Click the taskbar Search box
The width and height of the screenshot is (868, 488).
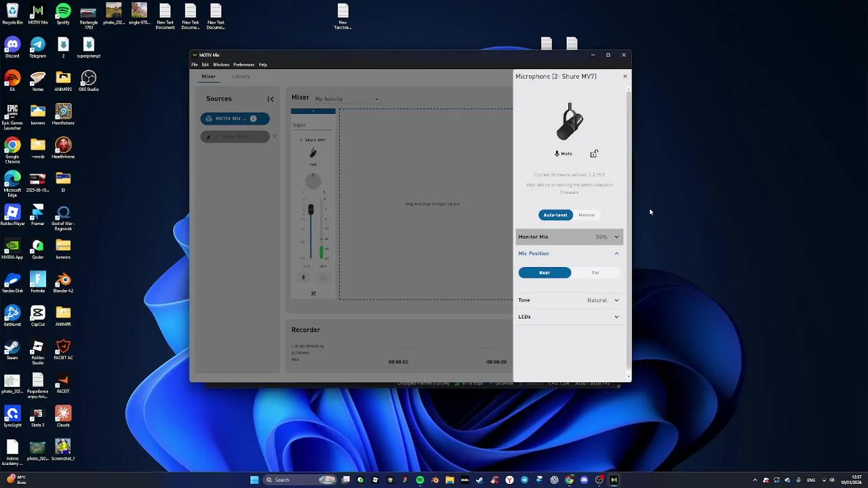click(300, 480)
